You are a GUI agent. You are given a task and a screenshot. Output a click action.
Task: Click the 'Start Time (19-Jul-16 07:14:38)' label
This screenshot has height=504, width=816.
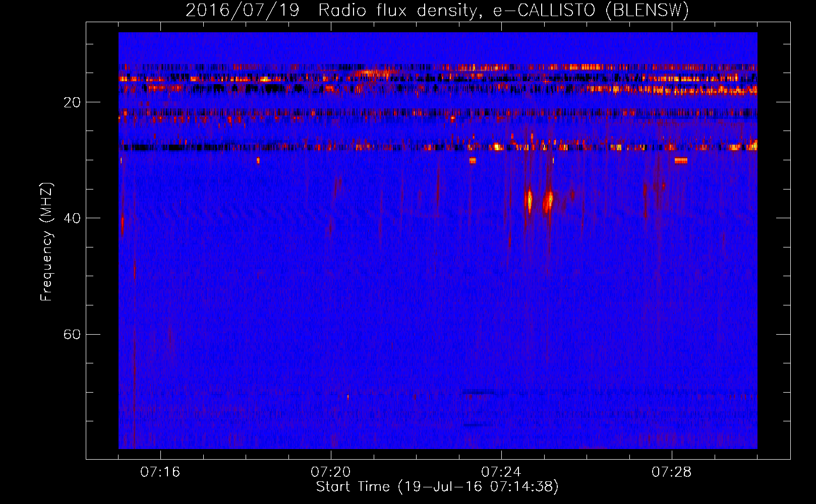[x=437, y=487]
